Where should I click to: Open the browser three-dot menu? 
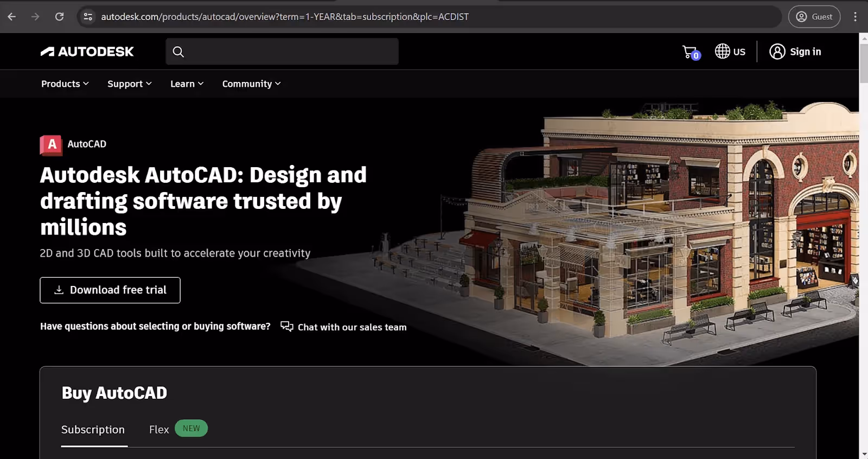click(x=855, y=17)
